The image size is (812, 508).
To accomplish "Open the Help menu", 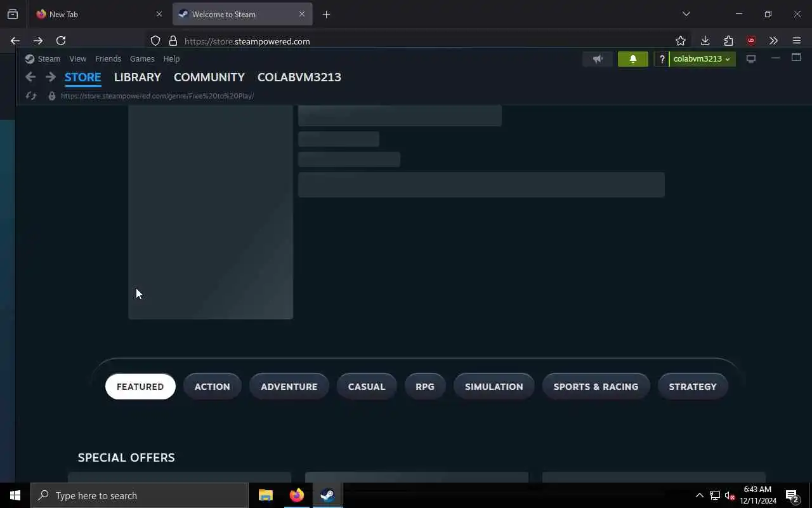I will (x=171, y=58).
